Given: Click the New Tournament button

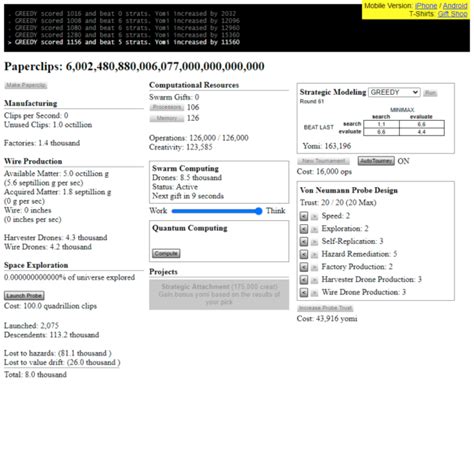Looking at the screenshot, I should tap(323, 161).
